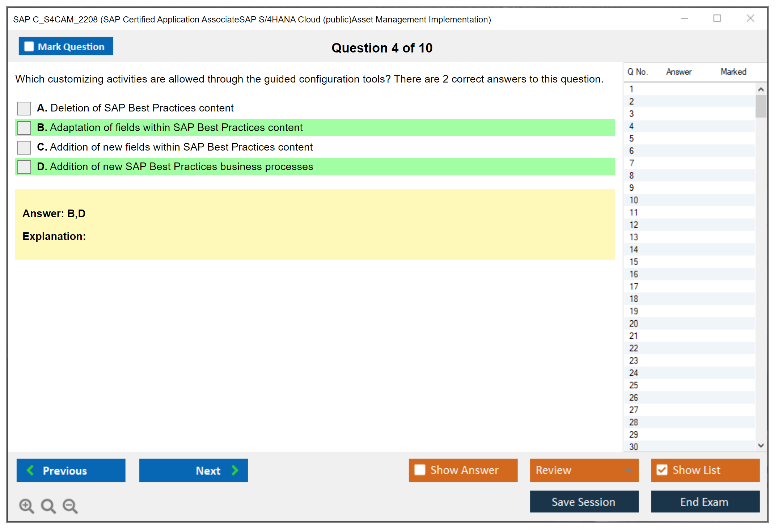Expand the Review dropdown menu
778x532 pixels.
tap(628, 470)
